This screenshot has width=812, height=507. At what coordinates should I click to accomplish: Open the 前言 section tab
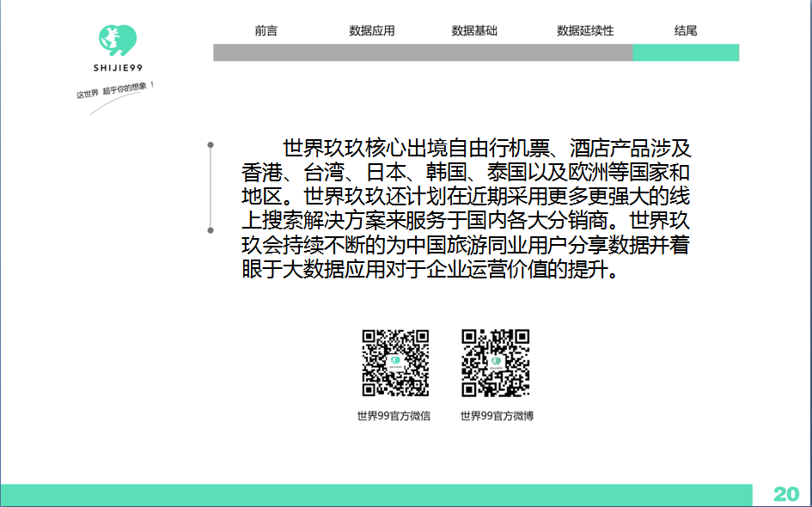tap(266, 31)
